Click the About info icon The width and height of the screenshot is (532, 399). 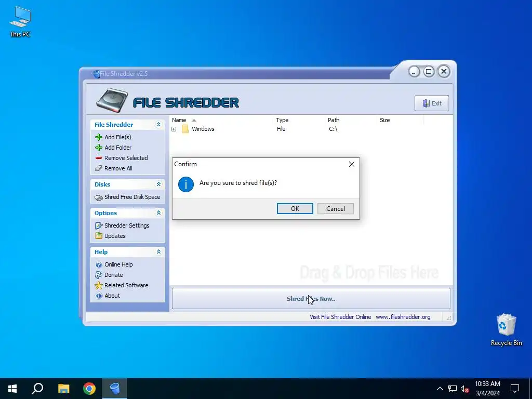[99, 296]
